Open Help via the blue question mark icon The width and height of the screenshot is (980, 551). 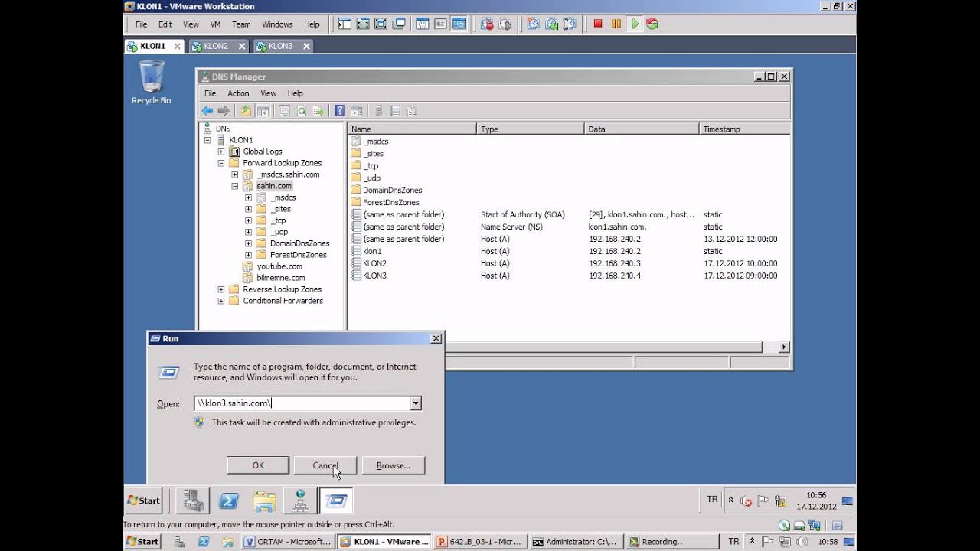point(340,111)
